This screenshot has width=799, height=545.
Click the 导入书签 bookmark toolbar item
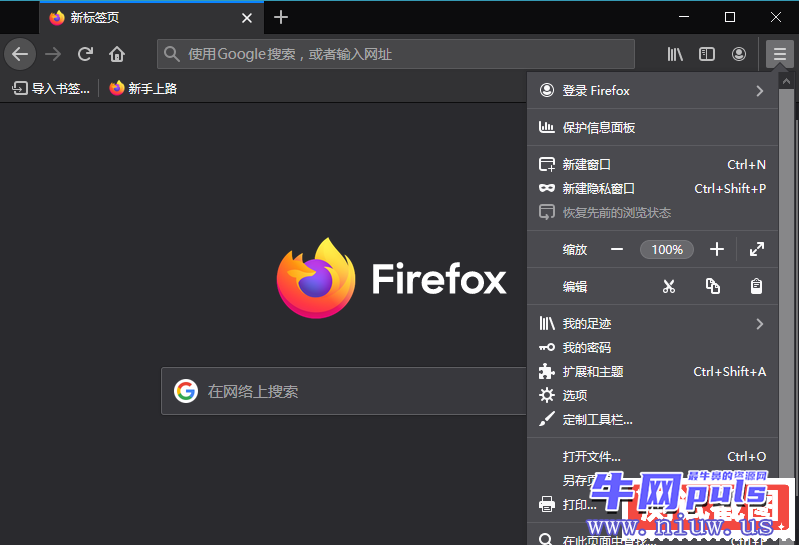click(x=51, y=89)
